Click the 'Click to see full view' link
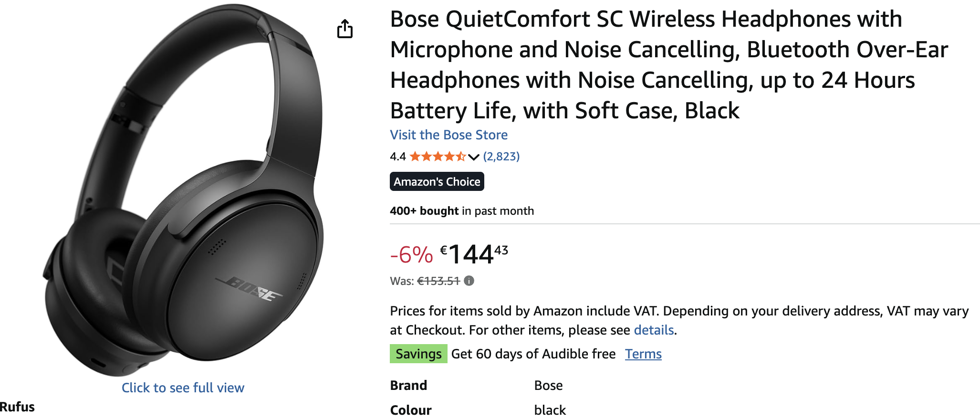 183,388
